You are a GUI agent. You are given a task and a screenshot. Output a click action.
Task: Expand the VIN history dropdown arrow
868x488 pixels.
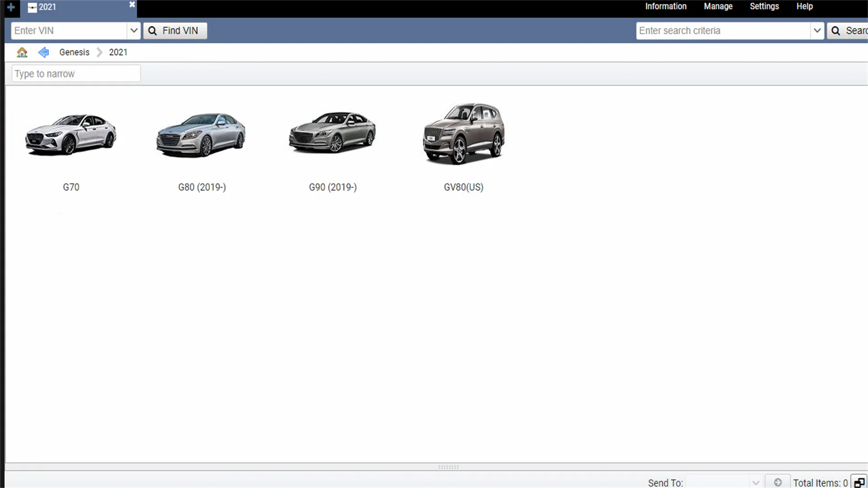click(134, 31)
